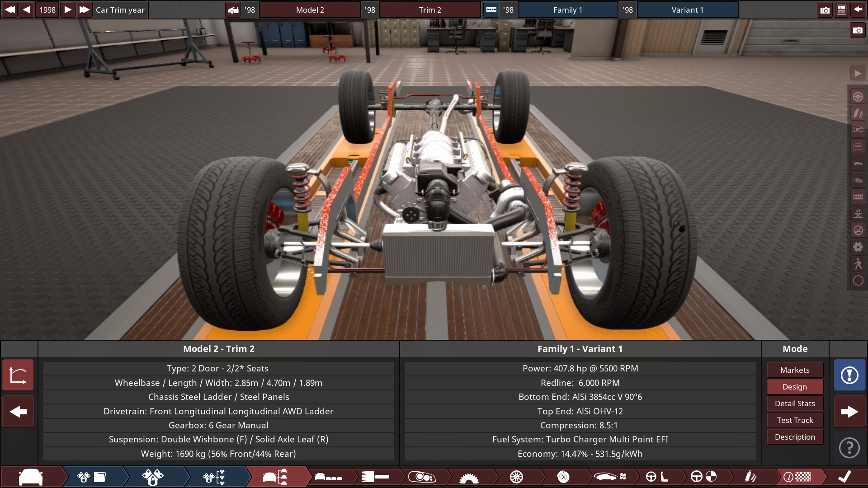
Task: Decrease the car trim year by one
Action: [26, 9]
